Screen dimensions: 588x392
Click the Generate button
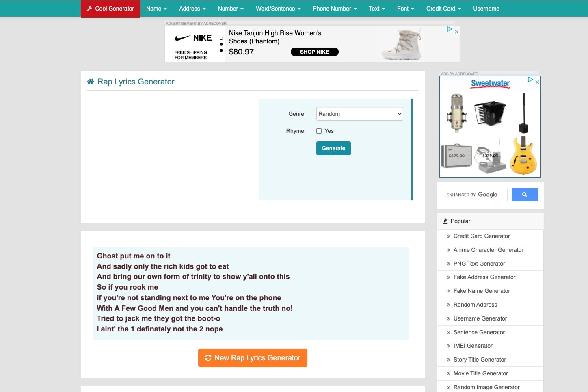click(x=333, y=148)
